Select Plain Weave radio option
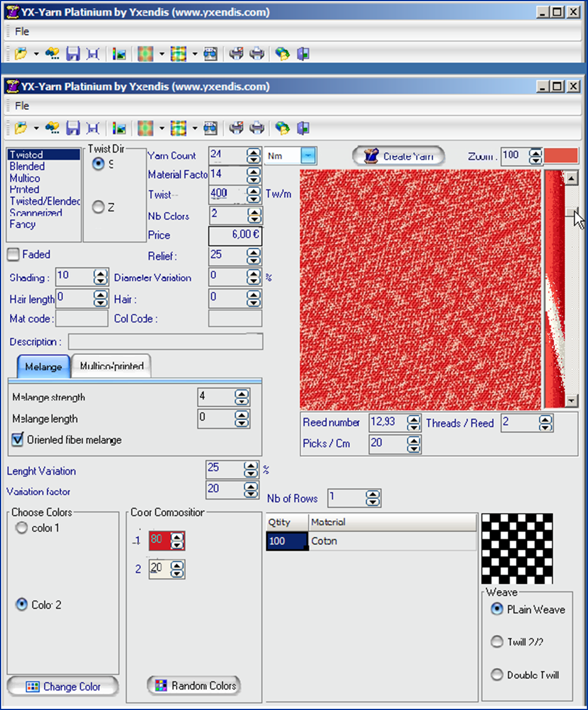 tap(497, 609)
